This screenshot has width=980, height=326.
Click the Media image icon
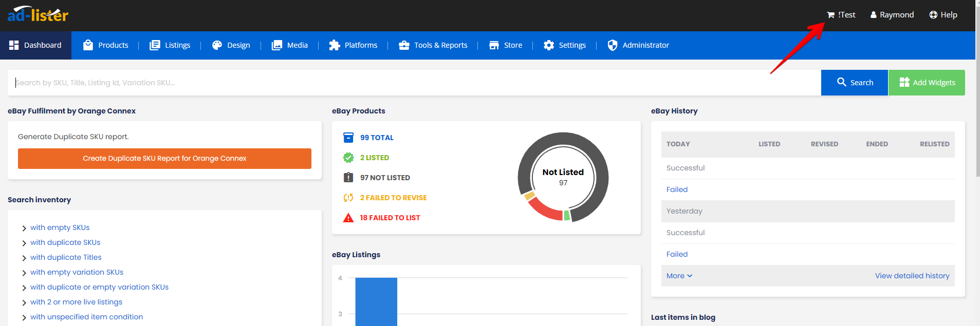(x=277, y=45)
